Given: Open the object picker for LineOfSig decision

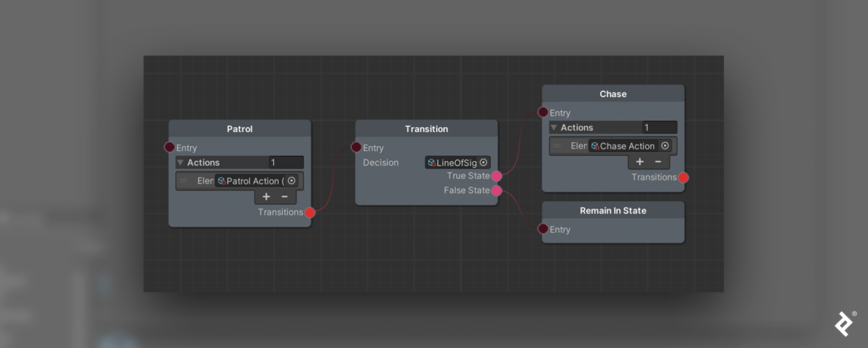Looking at the screenshot, I should [484, 162].
